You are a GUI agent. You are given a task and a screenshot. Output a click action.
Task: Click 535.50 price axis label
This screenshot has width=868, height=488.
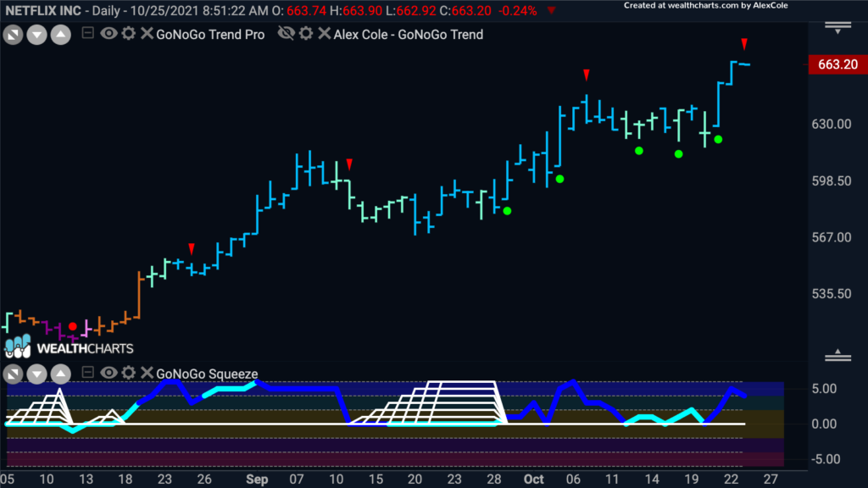tap(832, 294)
